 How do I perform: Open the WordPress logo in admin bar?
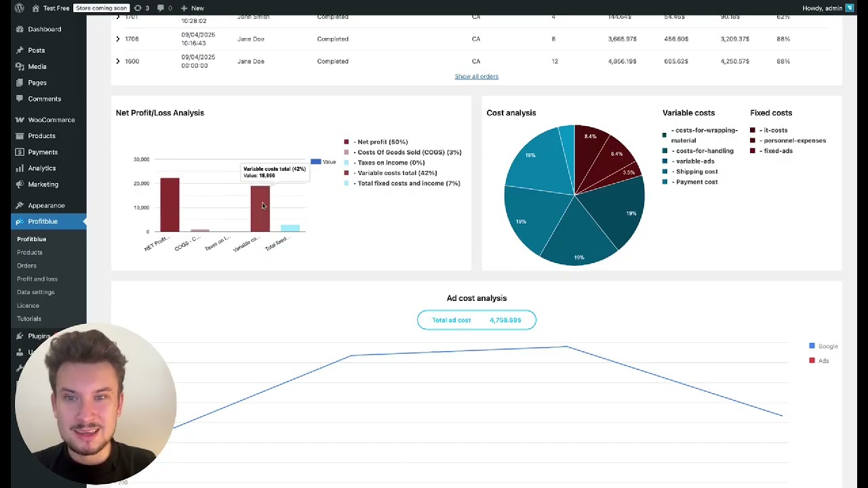[x=18, y=7]
